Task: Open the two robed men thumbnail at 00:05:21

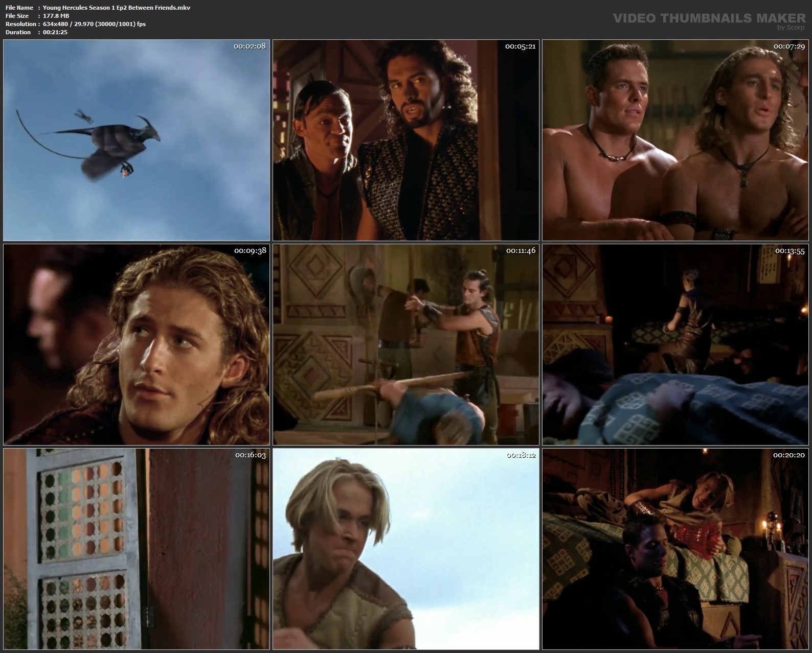Action: [x=406, y=140]
